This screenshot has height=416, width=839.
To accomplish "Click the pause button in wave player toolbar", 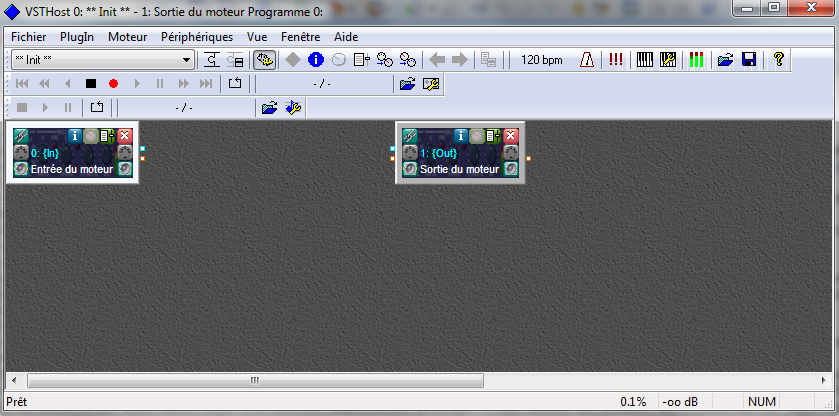I will click(67, 108).
